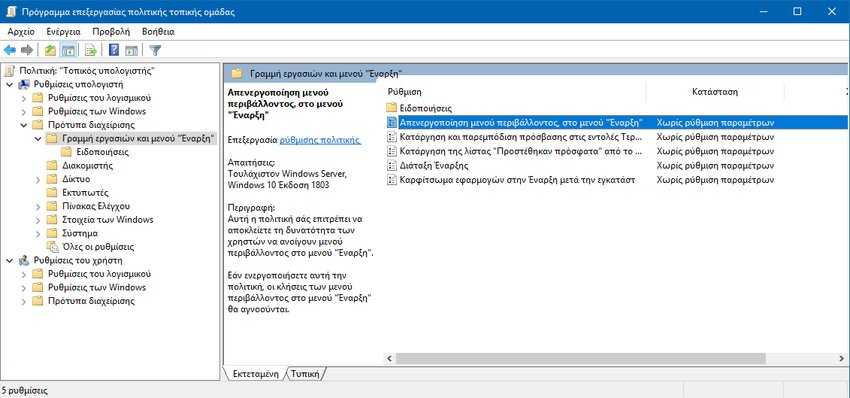Image resolution: width=850 pixels, height=398 pixels.
Task: Collapse Γραμμή εργασιών και μενού Έναρξη node
Action: tap(38, 139)
